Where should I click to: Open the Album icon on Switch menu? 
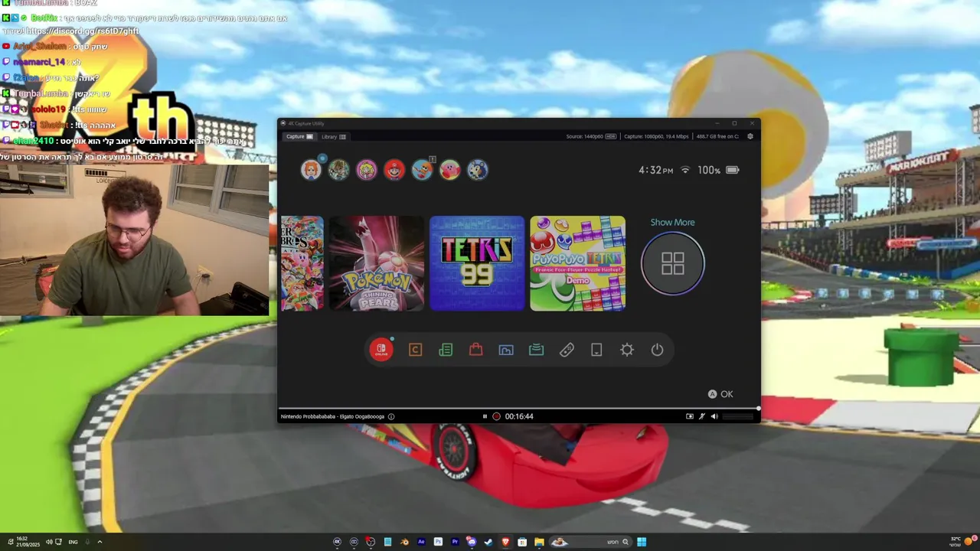pyautogui.click(x=506, y=350)
